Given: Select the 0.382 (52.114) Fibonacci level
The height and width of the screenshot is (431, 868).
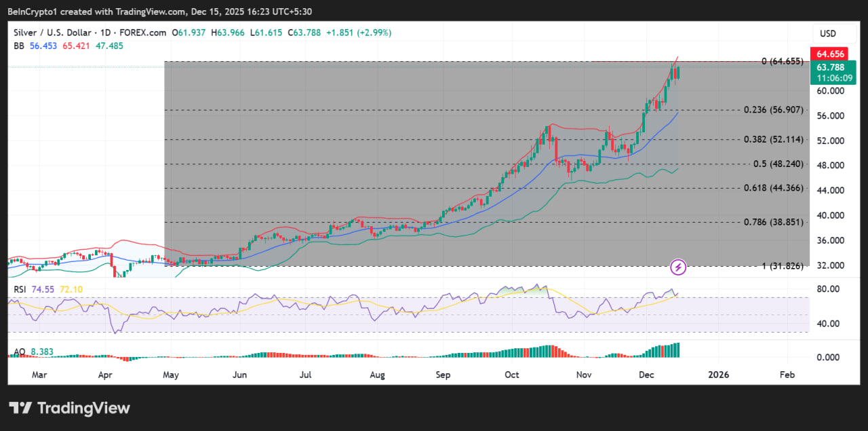Looking at the screenshot, I should (x=773, y=139).
